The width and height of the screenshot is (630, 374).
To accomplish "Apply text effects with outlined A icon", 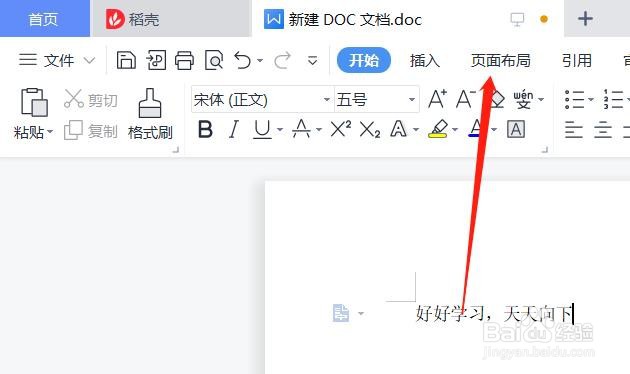I will (398, 129).
